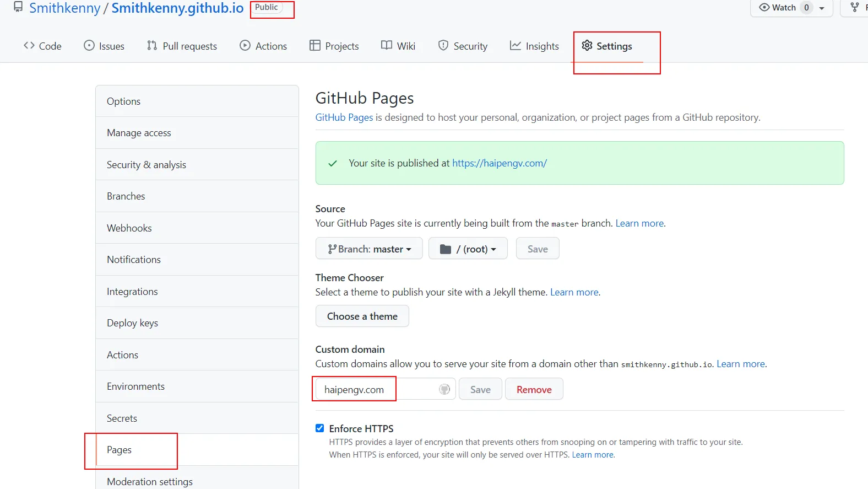The height and width of the screenshot is (489, 868).
Task: Expand the / (root) folder dropdown
Action: (x=468, y=249)
